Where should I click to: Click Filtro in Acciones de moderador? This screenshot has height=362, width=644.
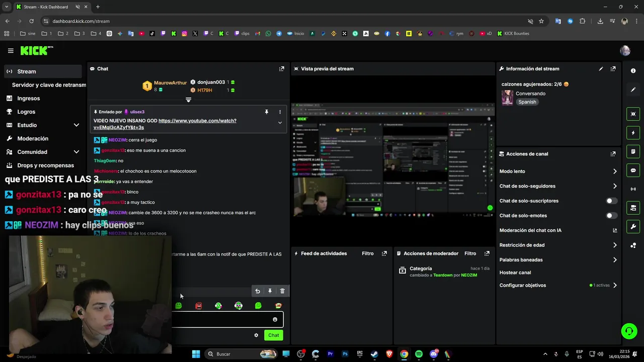470,253
